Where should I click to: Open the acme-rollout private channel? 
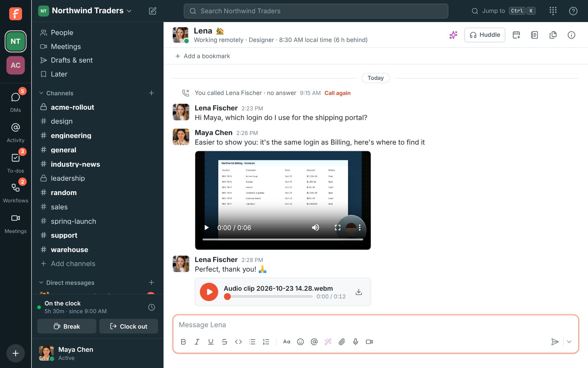[x=97, y=107]
